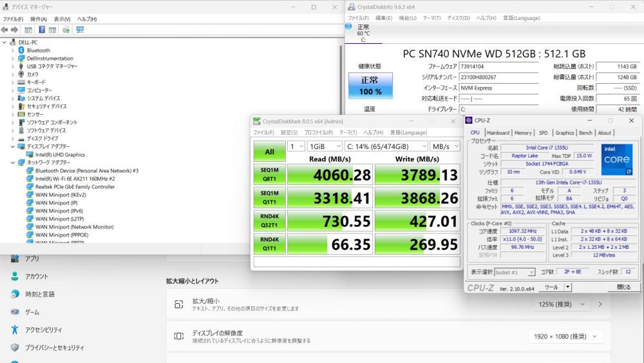
Task: Run the SEQ1M Q8T1 test
Action: pos(269,174)
